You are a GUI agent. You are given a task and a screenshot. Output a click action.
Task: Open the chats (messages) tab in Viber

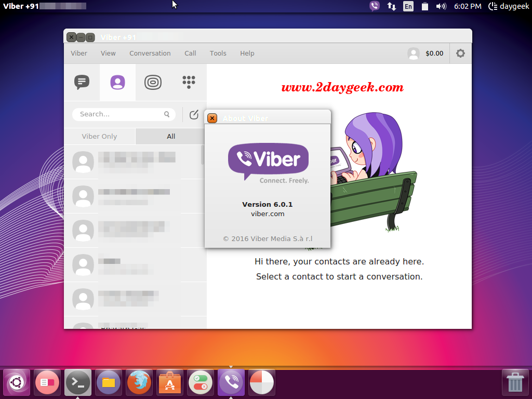(82, 82)
